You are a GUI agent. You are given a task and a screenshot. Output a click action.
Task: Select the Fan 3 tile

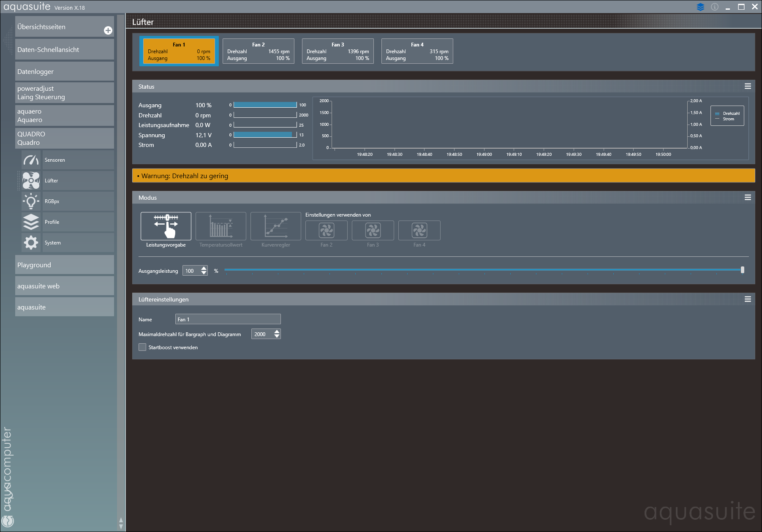click(x=337, y=51)
